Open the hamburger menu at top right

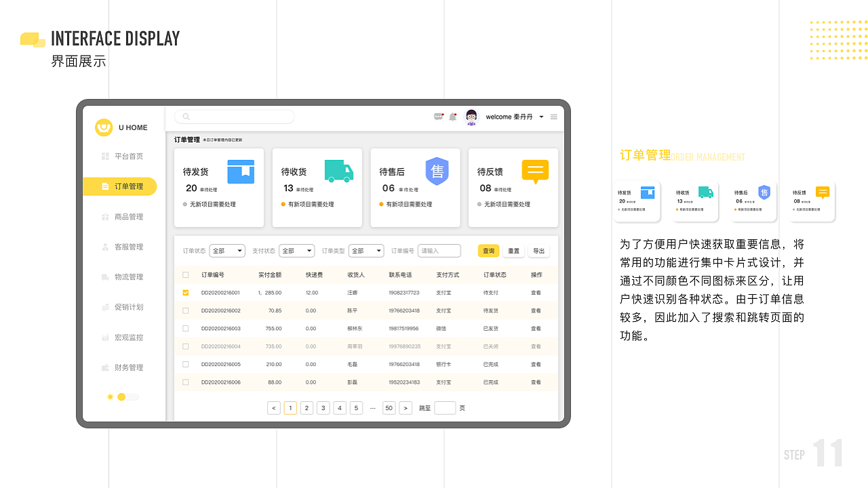point(553,117)
